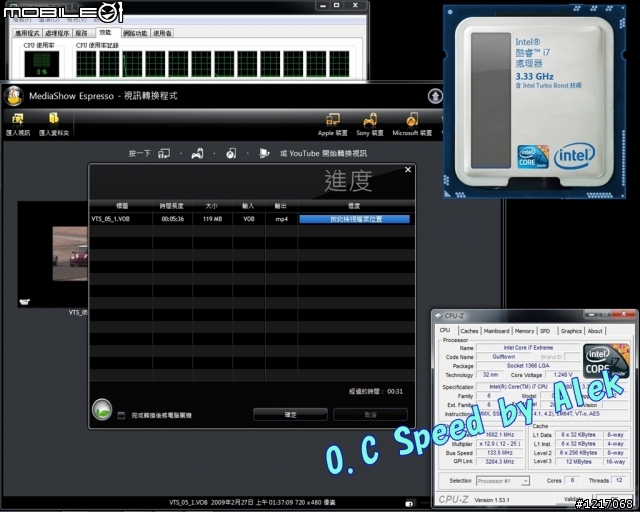The image size is (640, 512).
Task: Click the small Windows flag icon in hint line
Action: tap(264, 154)
